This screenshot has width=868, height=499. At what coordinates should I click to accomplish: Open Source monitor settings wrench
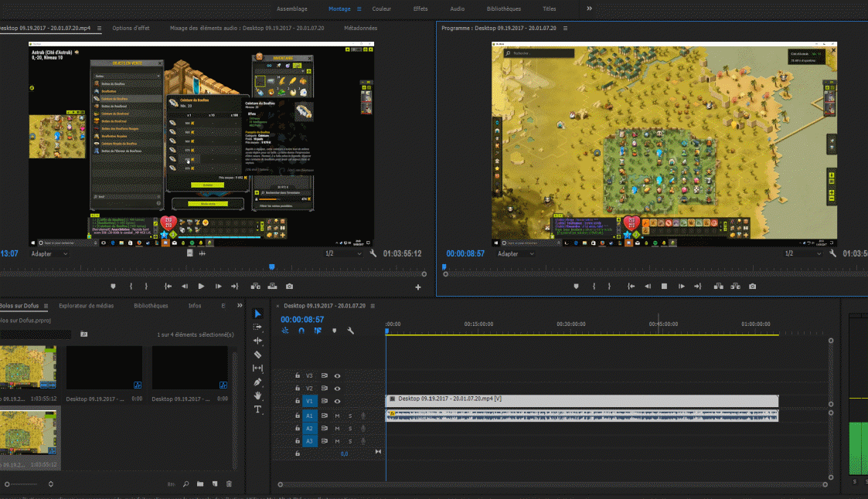coord(373,253)
